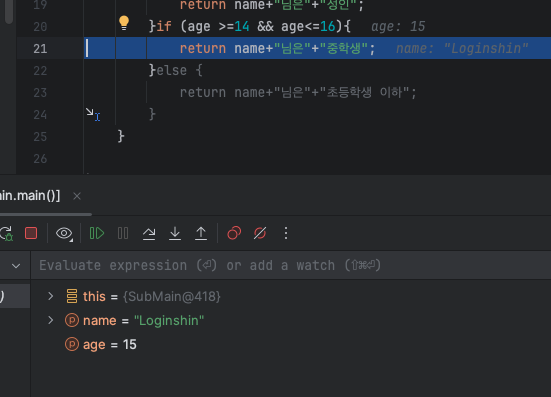Click the parameter icon beside name variable
551x397 pixels.
click(72, 320)
